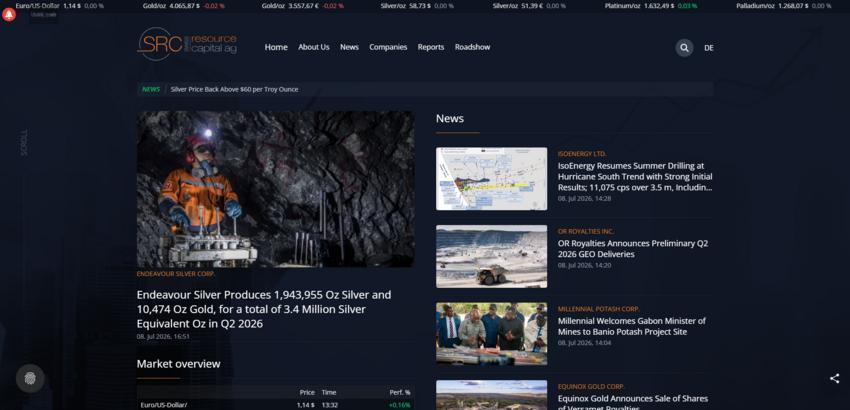Open IsoEnergy Resumes Summer Drilling article
The width and height of the screenshot is (850, 410).
pos(635,177)
